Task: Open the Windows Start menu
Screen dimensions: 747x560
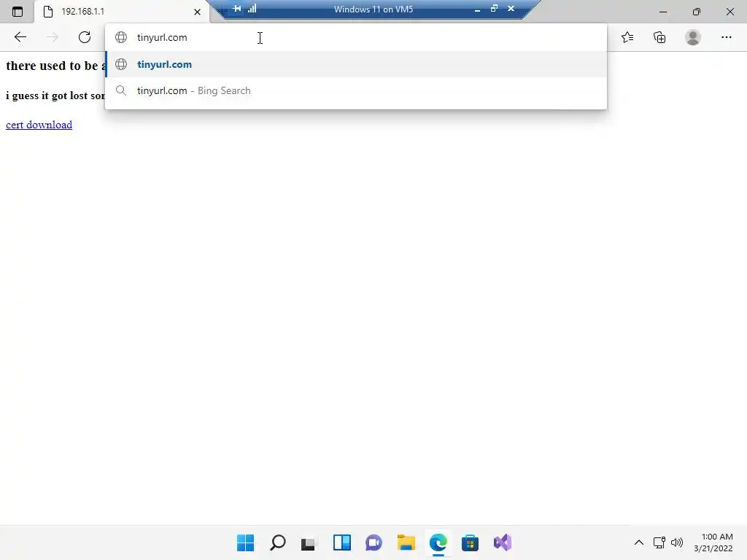Action: click(x=245, y=542)
